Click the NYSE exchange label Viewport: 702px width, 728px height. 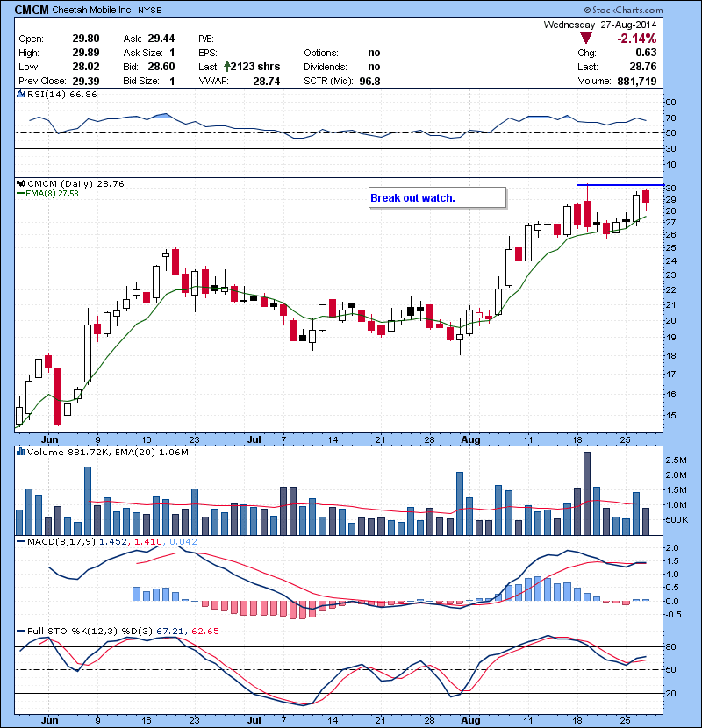(149, 11)
